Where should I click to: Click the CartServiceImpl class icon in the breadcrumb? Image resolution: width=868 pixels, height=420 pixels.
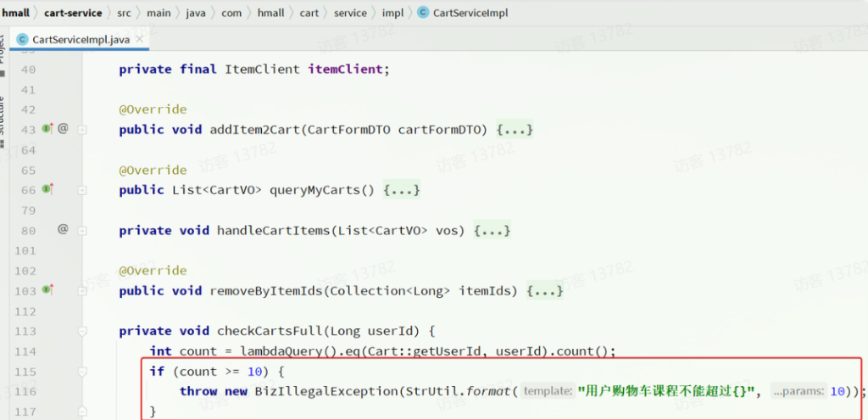tap(423, 13)
